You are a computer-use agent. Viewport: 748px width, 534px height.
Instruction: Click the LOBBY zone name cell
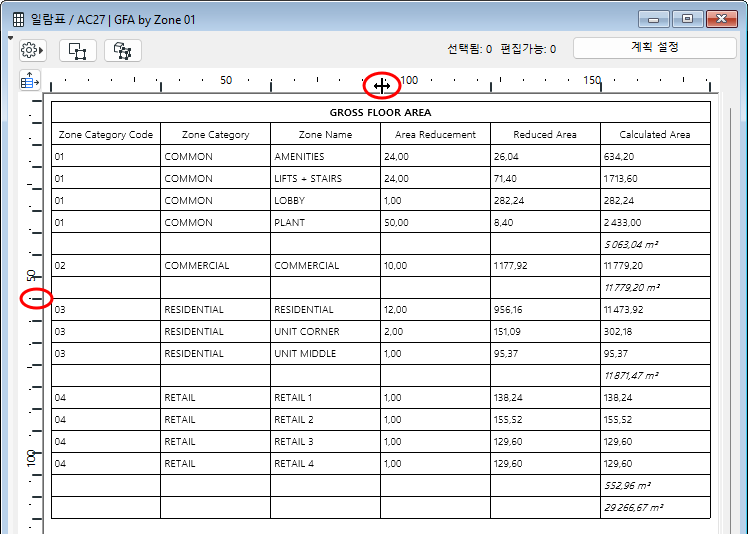pos(325,200)
